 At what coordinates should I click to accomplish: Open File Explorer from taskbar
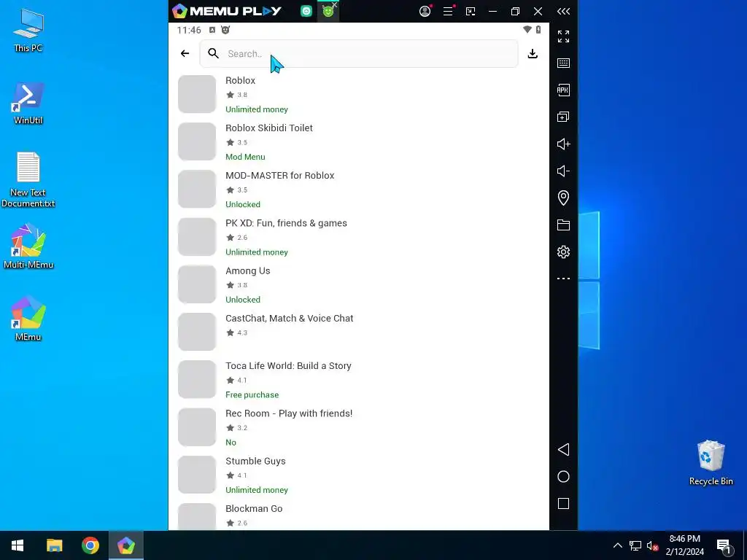pos(54,545)
